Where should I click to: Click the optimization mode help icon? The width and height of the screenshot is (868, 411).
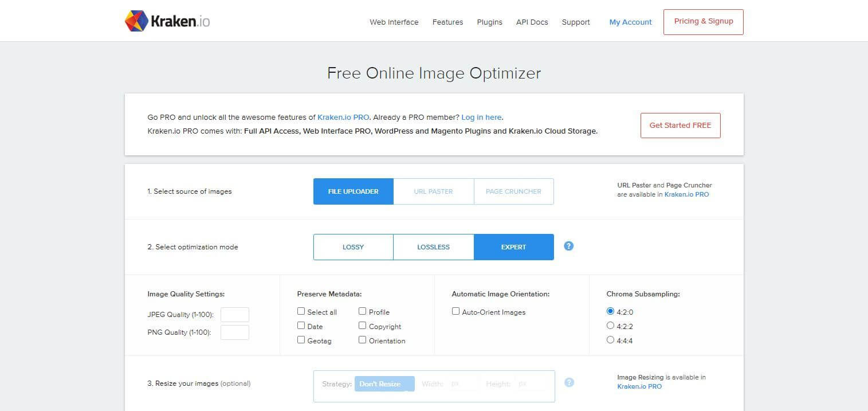[568, 246]
